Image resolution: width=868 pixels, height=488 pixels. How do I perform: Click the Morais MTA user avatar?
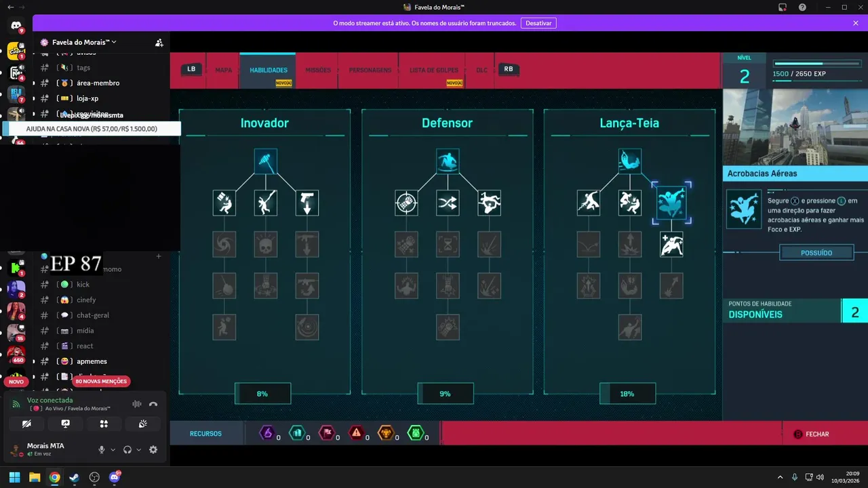click(16, 449)
